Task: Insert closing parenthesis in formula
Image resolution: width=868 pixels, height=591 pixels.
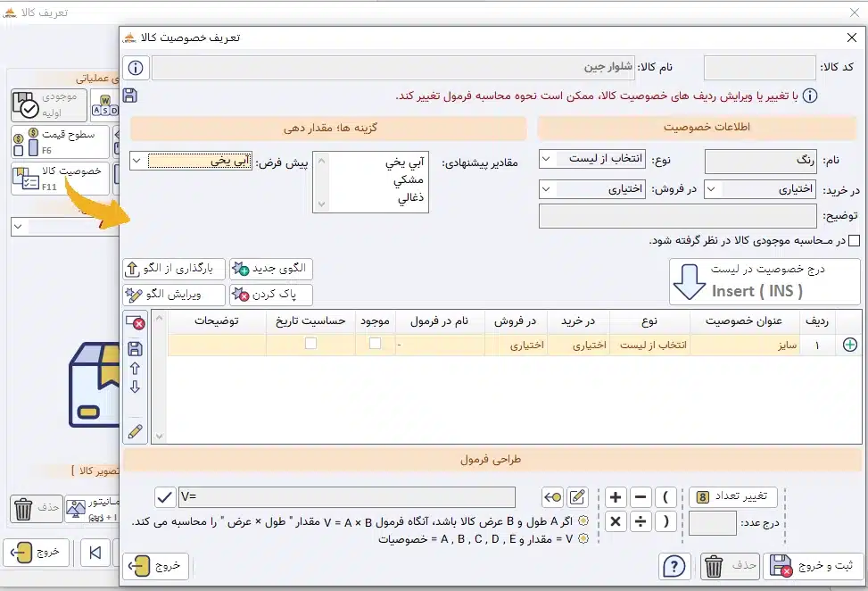Action: click(x=666, y=521)
